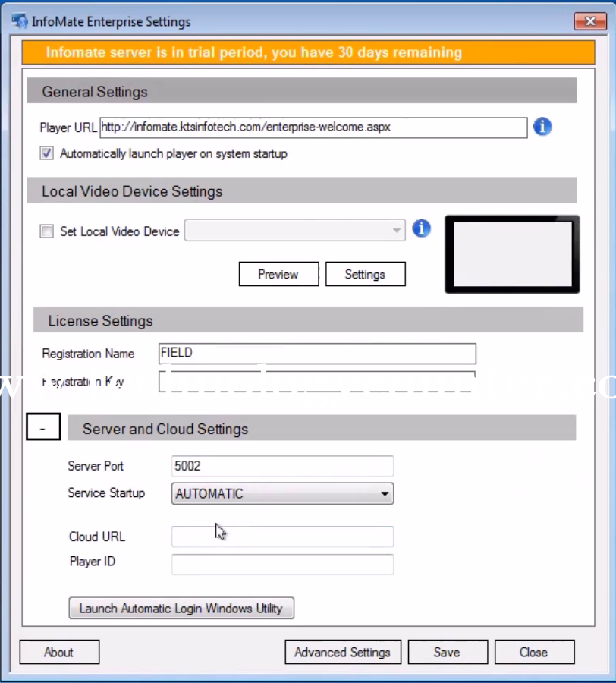The height and width of the screenshot is (683, 616).
Task: Click the Cloud URL field
Action: pos(282,537)
